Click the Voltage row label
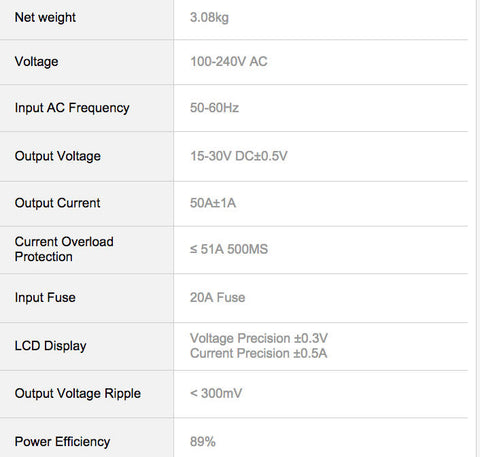The image size is (480, 457). [37, 62]
